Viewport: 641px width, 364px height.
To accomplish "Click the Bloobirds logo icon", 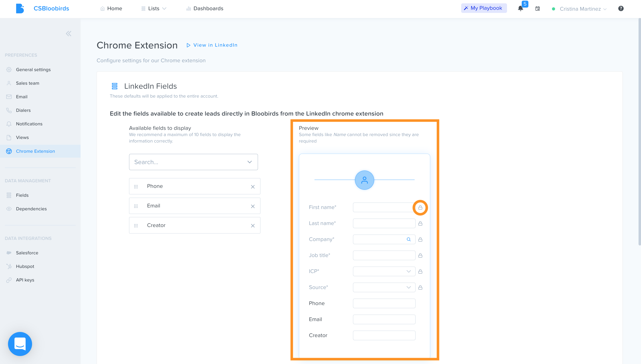I will click(20, 8).
